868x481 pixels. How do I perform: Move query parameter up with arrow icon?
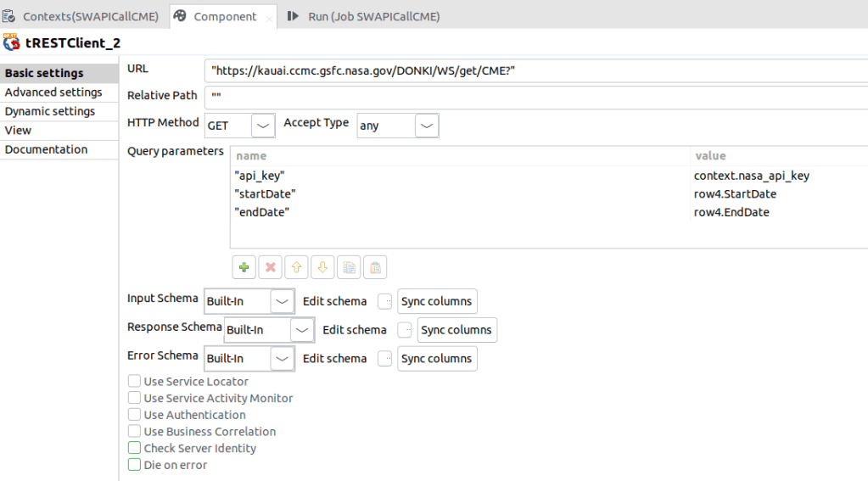click(297, 267)
